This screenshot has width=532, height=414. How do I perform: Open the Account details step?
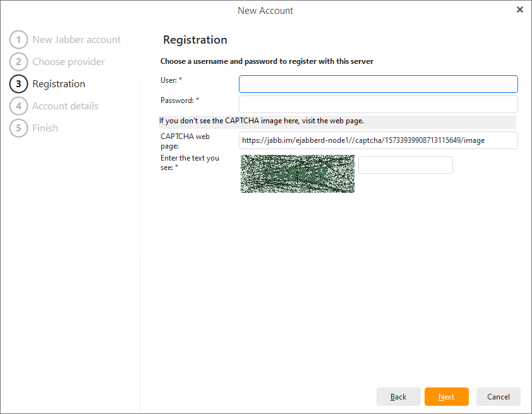coord(65,106)
